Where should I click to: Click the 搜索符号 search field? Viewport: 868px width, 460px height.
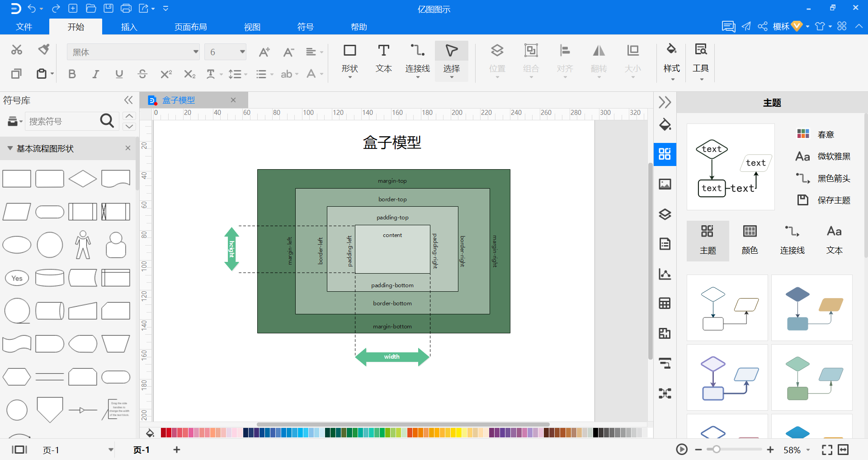tap(62, 121)
